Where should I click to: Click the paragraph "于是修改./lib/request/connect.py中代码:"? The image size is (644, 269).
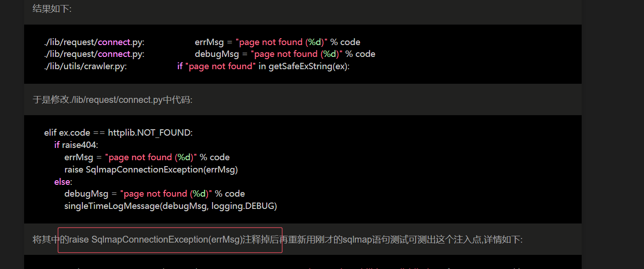click(x=112, y=100)
